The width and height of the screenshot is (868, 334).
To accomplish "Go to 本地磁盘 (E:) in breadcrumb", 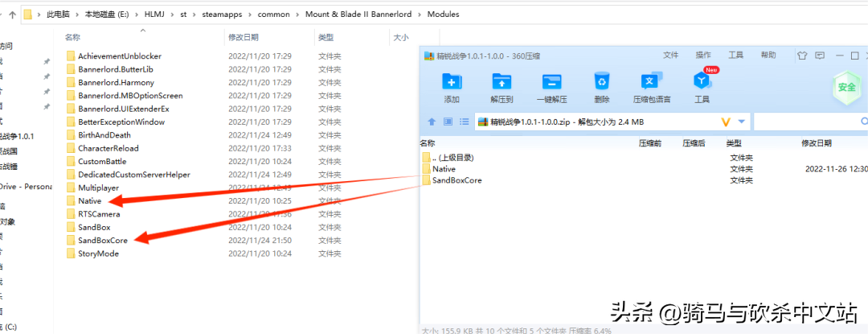I will (x=107, y=14).
